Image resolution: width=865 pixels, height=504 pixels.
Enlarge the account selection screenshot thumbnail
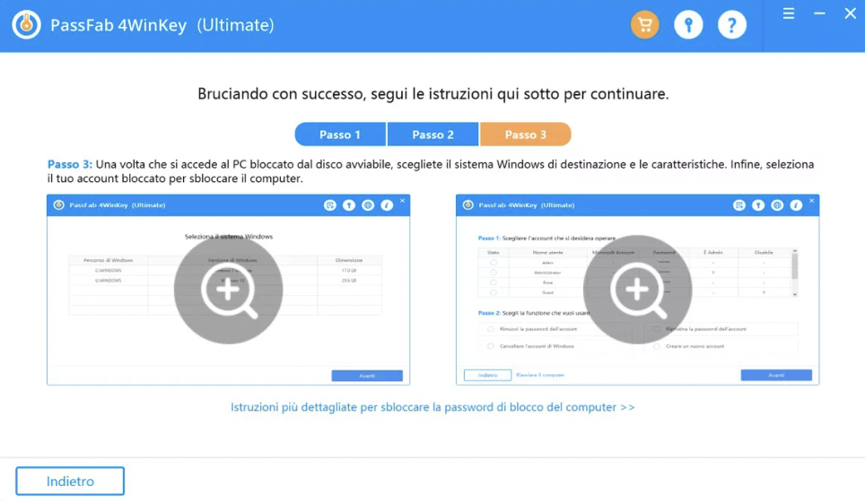(x=638, y=290)
